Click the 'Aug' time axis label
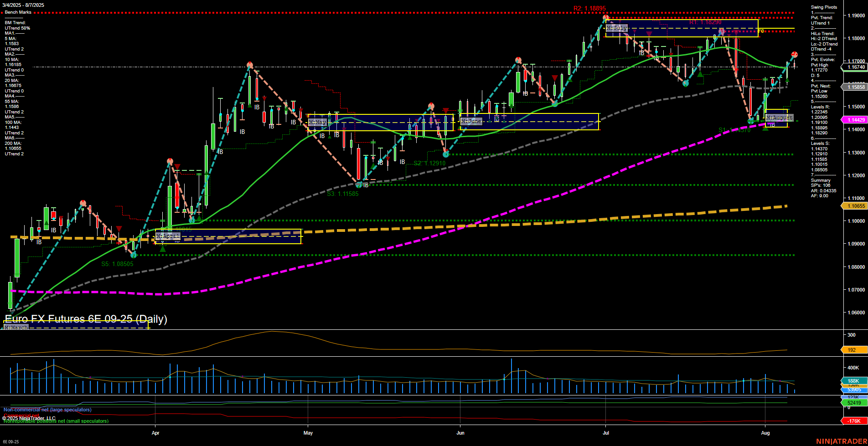 coord(765,433)
